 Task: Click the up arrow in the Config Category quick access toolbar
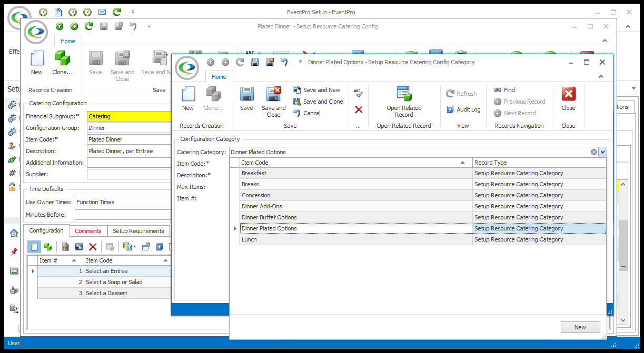(x=211, y=62)
